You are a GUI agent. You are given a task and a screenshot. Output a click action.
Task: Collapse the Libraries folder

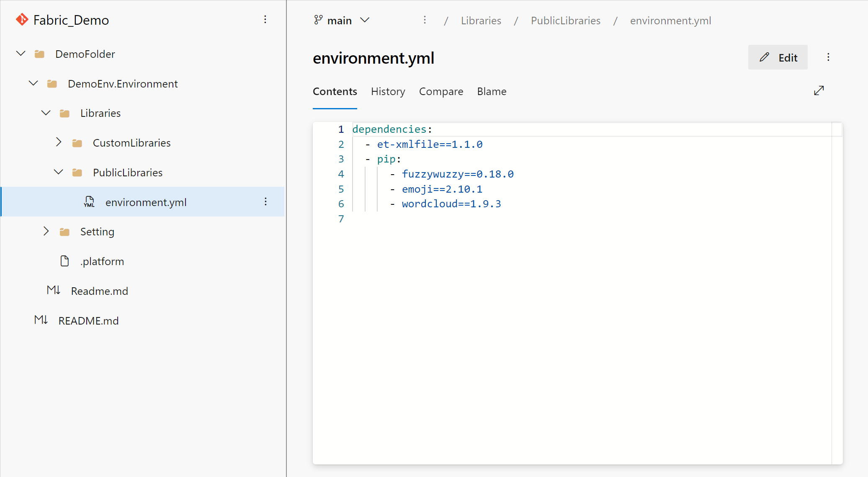point(46,113)
